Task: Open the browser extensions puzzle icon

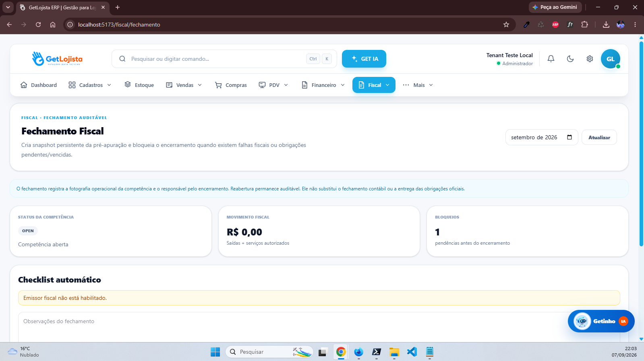Action: pos(585,25)
